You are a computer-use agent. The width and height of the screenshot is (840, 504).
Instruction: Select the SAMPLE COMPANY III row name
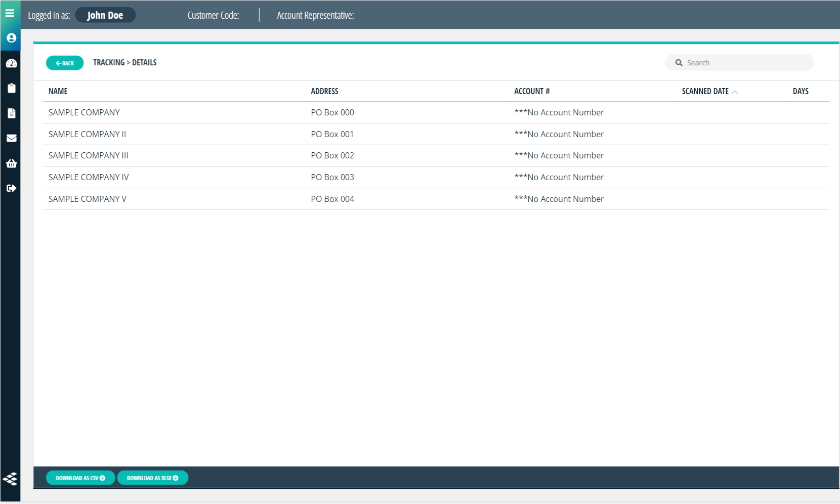[x=89, y=155]
